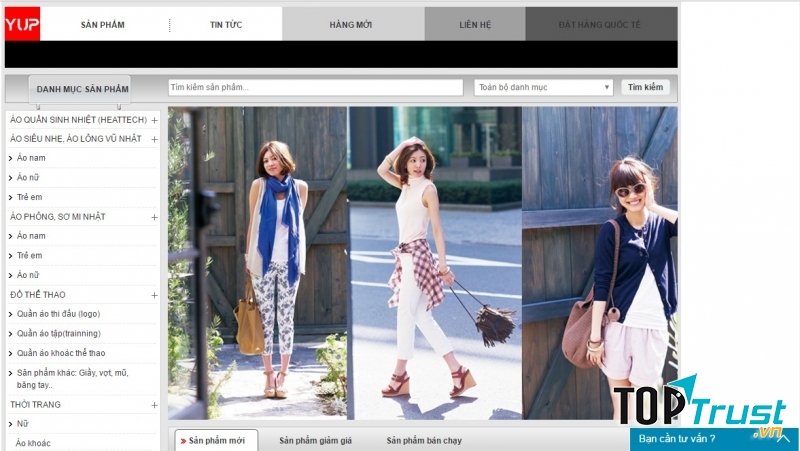Select Nữ under THỜI TRANG
Viewport: 800px width, 451px height.
click(22, 424)
